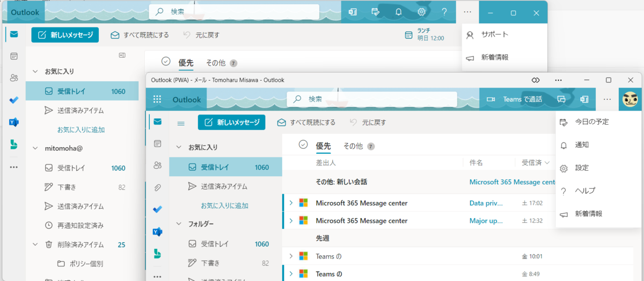This screenshot has height=281, width=644.
Task: Click the code brackets icon in PWA title bar
Action: (x=535, y=80)
